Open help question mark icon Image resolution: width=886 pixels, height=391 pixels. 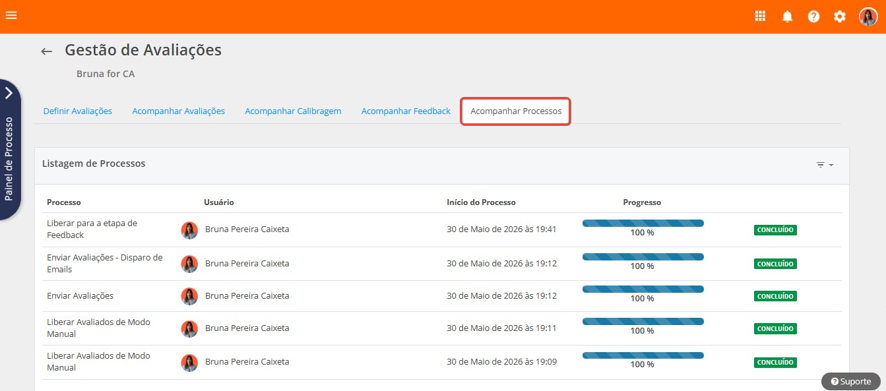tap(814, 16)
